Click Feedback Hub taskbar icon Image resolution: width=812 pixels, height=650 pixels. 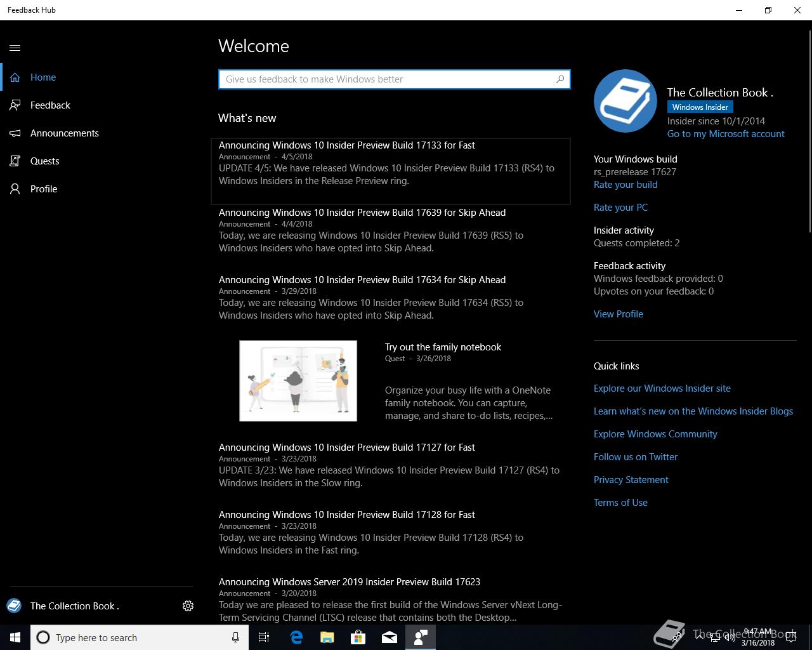pos(421,637)
